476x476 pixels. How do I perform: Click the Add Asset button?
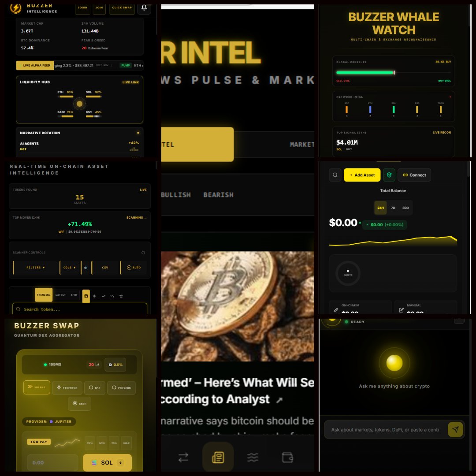[x=362, y=175]
